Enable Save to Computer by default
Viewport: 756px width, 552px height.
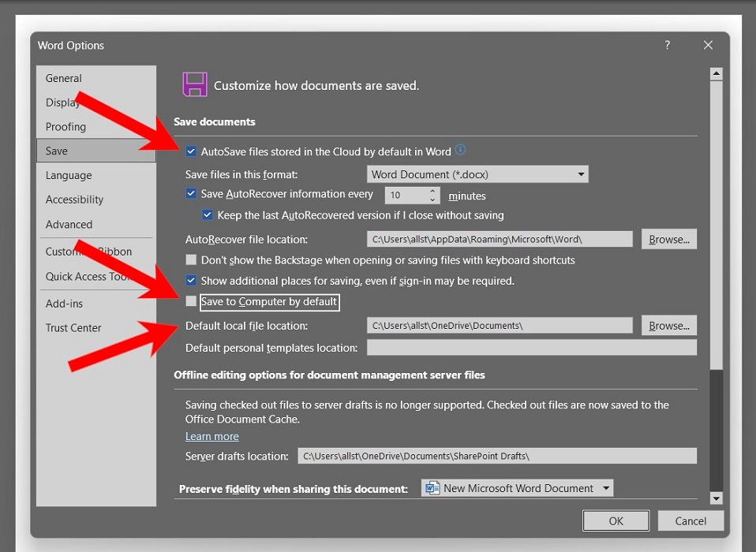pyautogui.click(x=190, y=301)
